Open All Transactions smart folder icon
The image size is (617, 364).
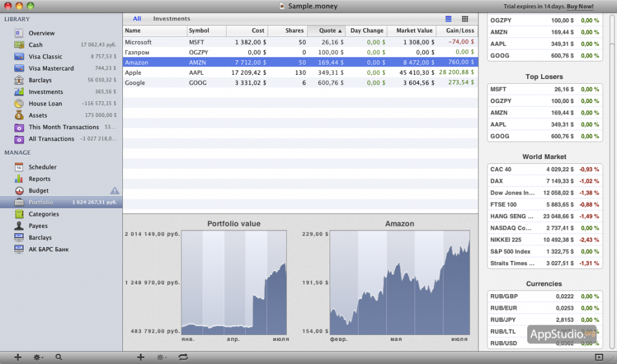[x=19, y=139]
